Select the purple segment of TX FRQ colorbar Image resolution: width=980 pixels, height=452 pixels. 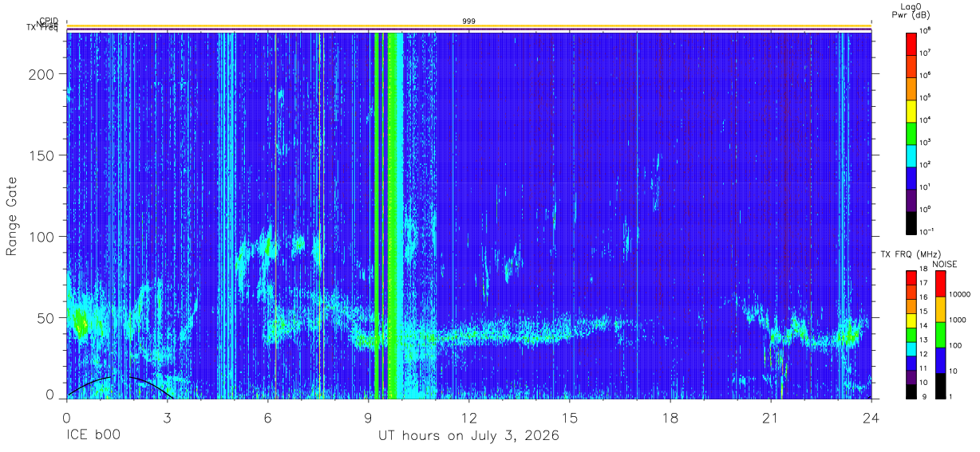point(911,377)
